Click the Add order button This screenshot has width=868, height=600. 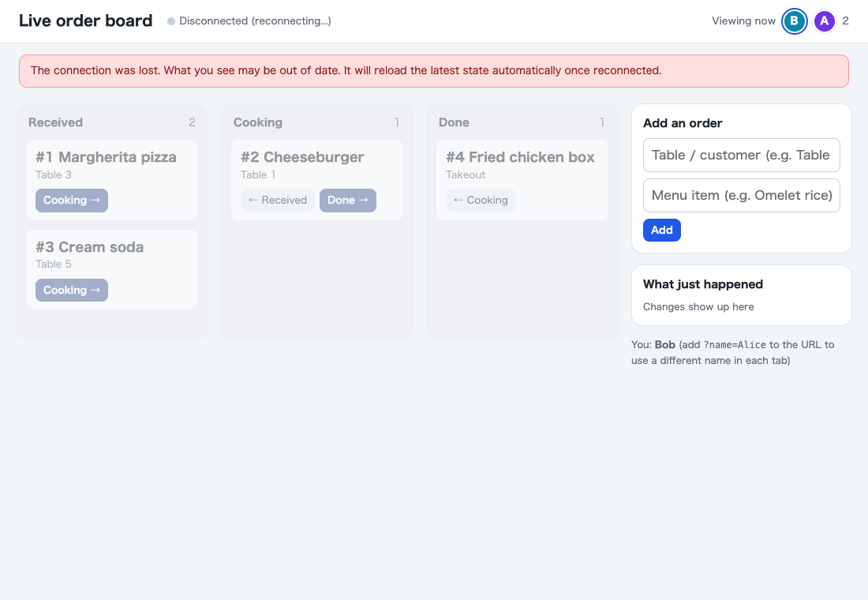pyautogui.click(x=661, y=231)
